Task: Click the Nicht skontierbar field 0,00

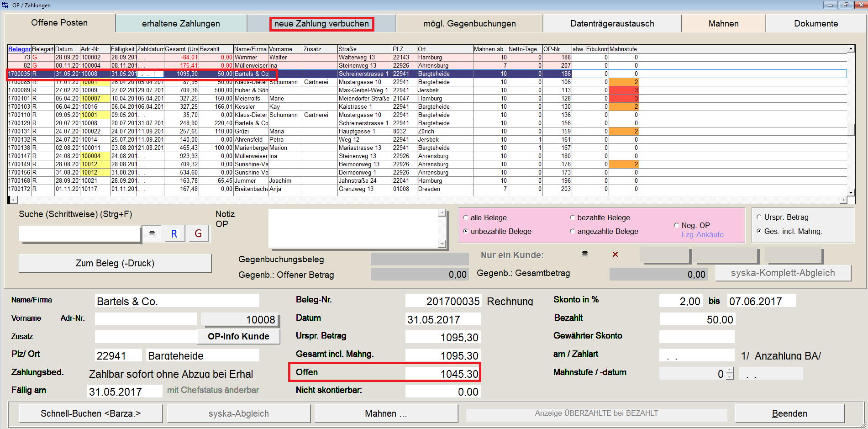Action: tap(442, 392)
